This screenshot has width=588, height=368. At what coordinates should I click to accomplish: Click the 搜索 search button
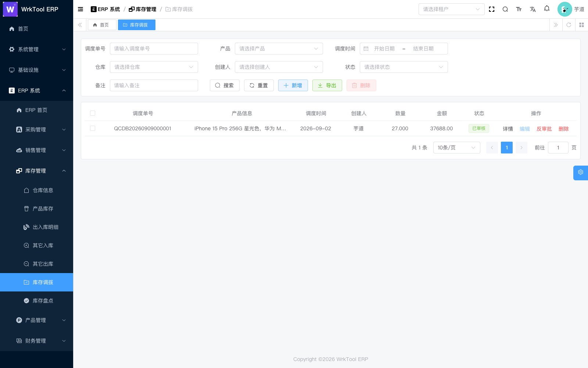[x=225, y=85]
